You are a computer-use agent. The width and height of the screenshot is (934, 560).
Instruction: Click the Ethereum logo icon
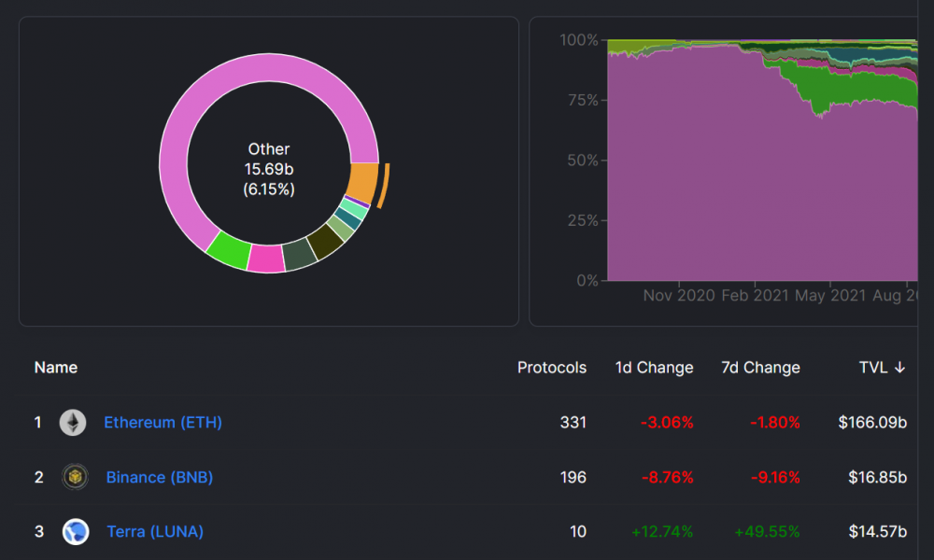point(73,423)
